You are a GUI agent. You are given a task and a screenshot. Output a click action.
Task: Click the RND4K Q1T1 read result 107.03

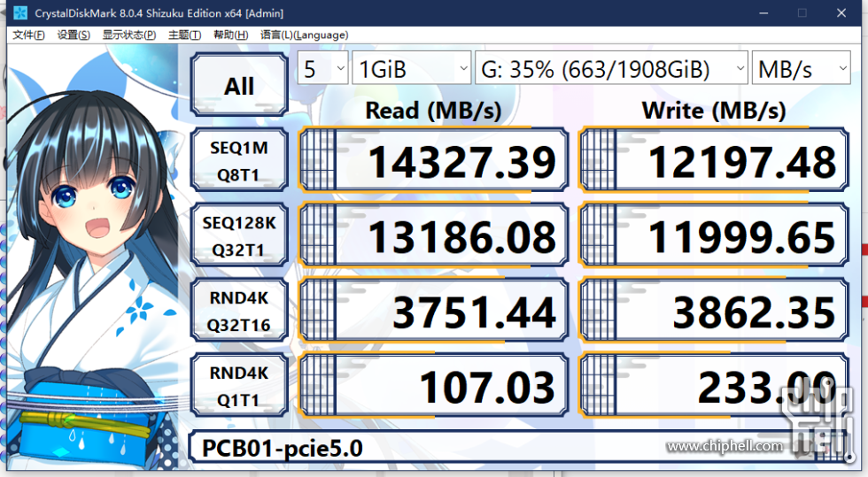(x=433, y=386)
